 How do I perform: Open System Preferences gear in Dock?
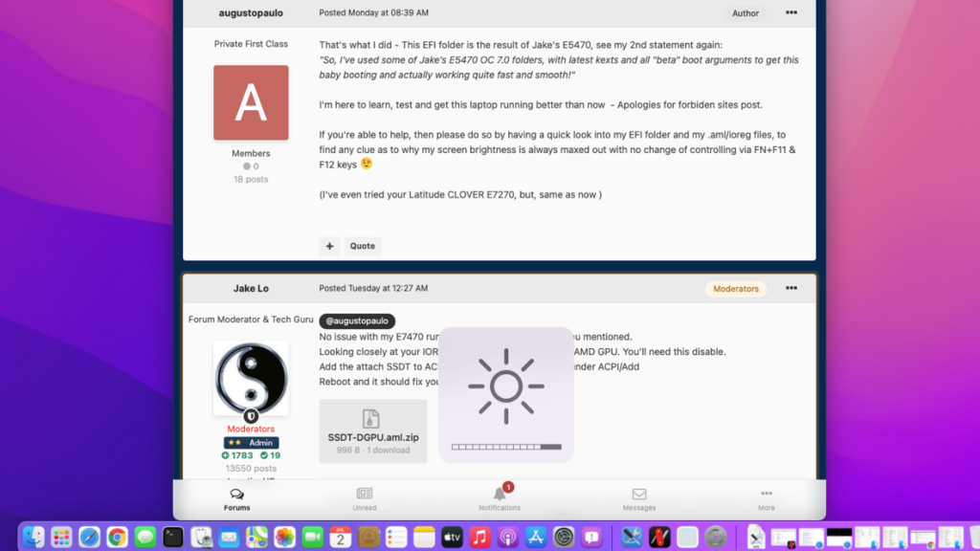click(x=564, y=538)
